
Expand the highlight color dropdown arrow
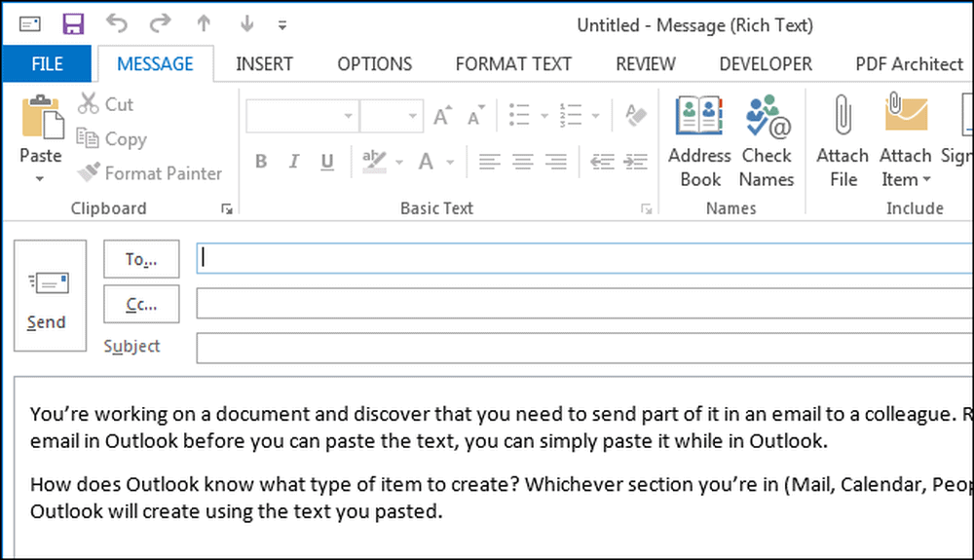pos(398,163)
